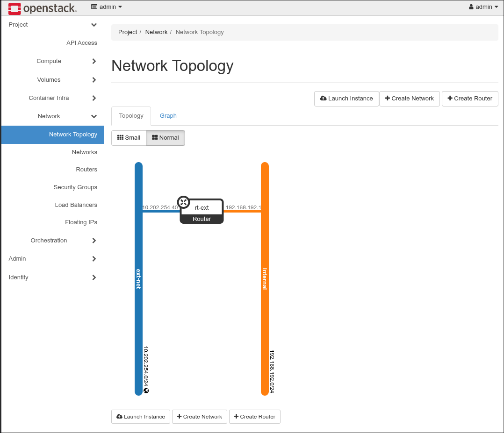
Task: Click top Create Router button
Action: (470, 99)
